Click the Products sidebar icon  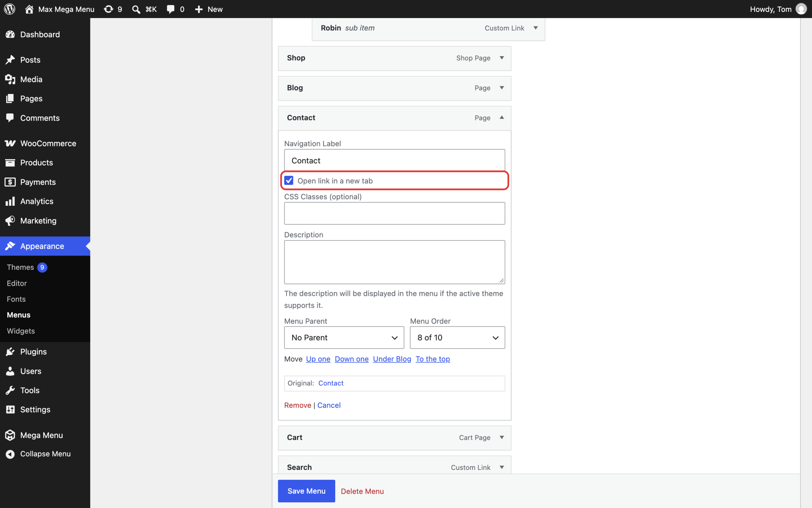pyautogui.click(x=10, y=163)
